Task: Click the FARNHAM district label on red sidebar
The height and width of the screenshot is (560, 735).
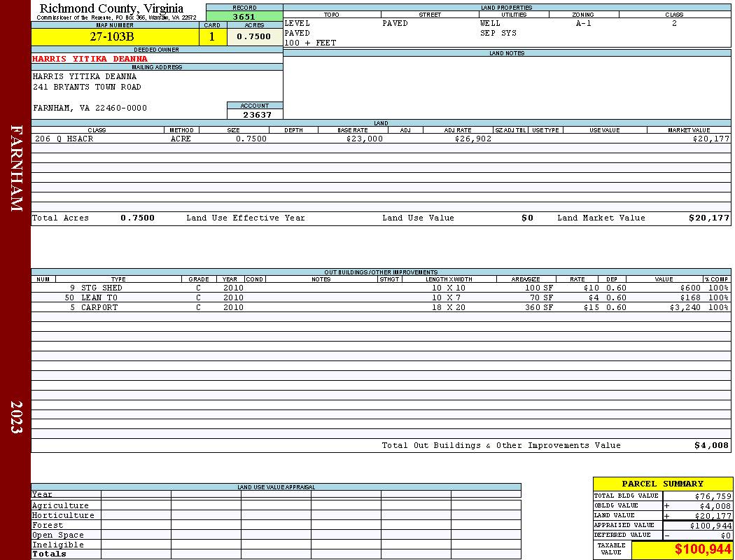Action: (16, 168)
